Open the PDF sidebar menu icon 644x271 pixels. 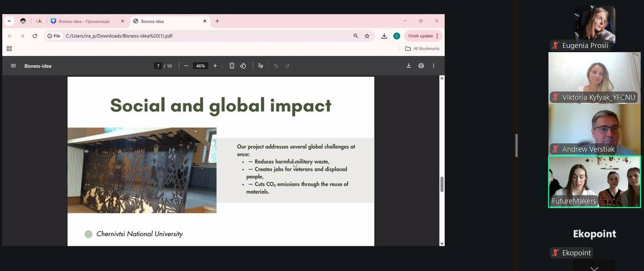click(13, 66)
